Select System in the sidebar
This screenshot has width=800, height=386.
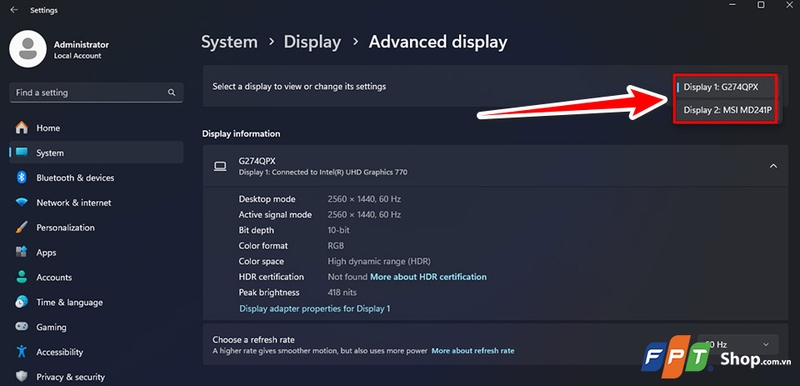pyautogui.click(x=96, y=153)
